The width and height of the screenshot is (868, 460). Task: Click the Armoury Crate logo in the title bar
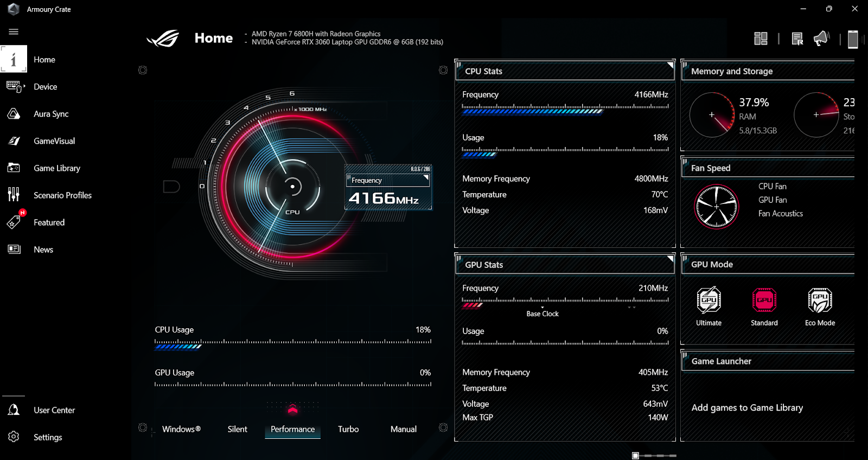pyautogui.click(x=14, y=9)
